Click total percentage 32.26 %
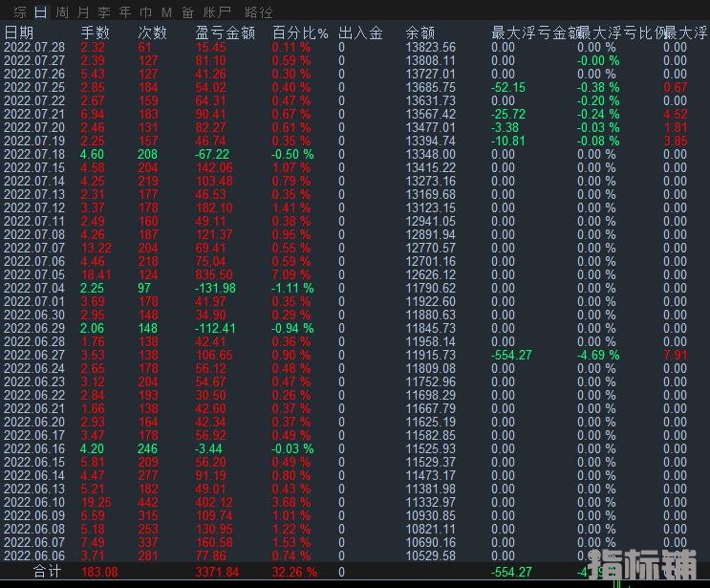 294,572
